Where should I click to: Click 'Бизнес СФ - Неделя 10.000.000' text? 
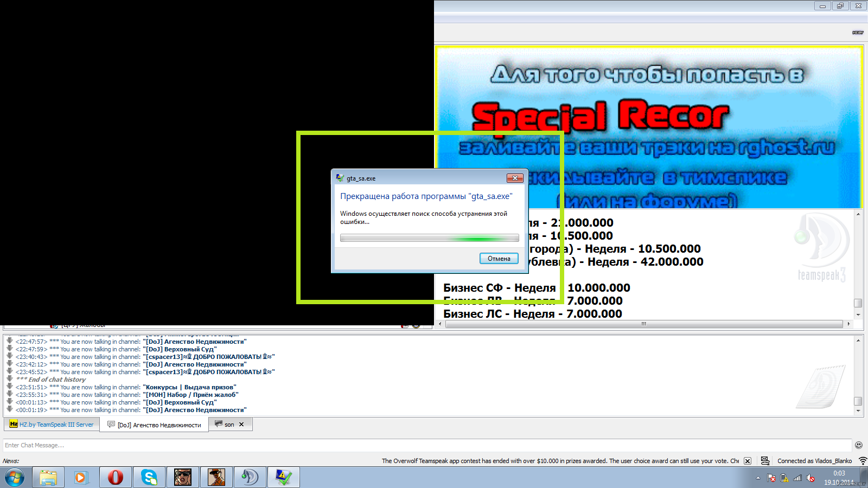537,288
